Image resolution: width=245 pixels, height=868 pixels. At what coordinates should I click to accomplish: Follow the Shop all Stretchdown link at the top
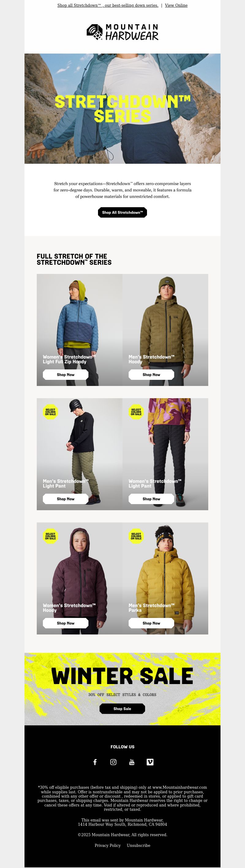pyautogui.click(x=108, y=6)
